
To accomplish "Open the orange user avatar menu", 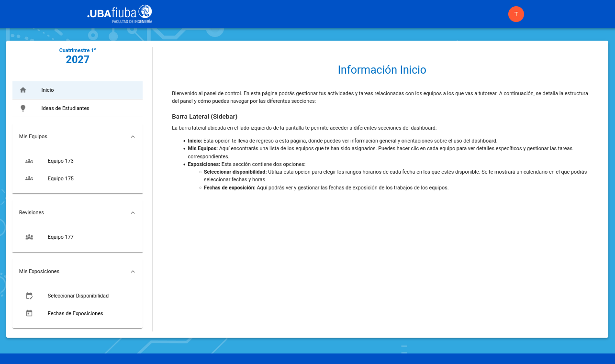I will pos(516,14).
